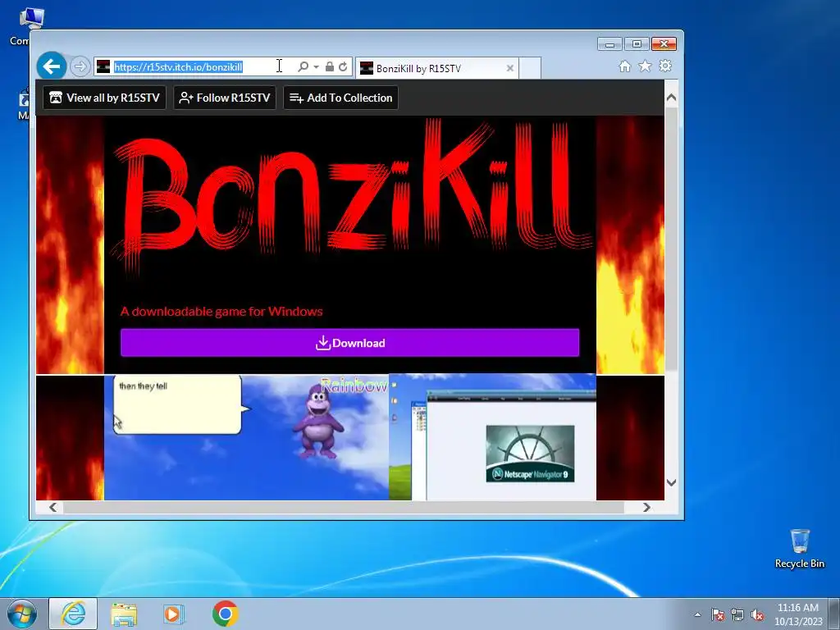Click the network status tray icon
This screenshot has height=630, width=840.
tap(737, 614)
